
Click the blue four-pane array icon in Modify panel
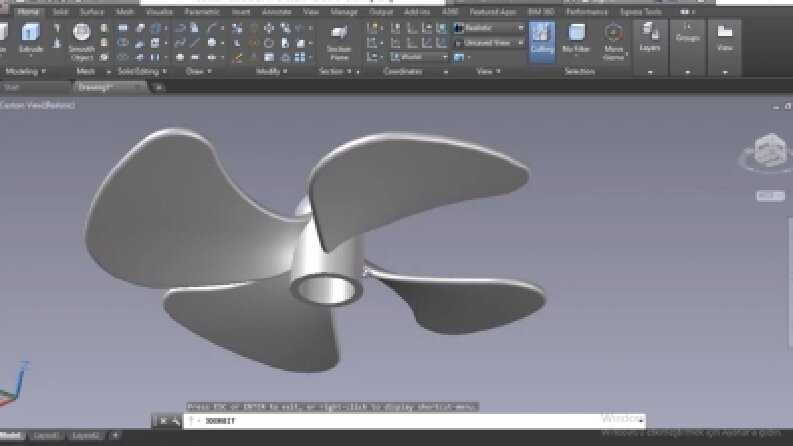click(300, 58)
